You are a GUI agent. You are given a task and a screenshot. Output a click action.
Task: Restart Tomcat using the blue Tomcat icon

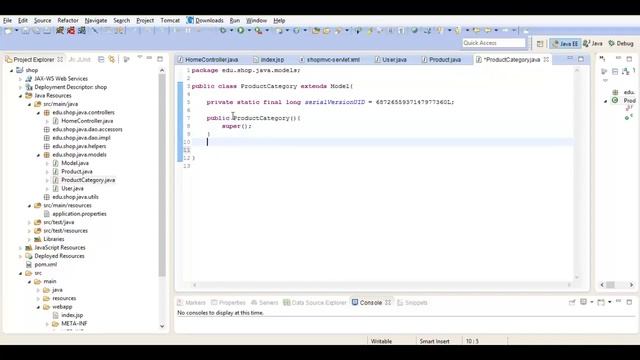(x=82, y=31)
